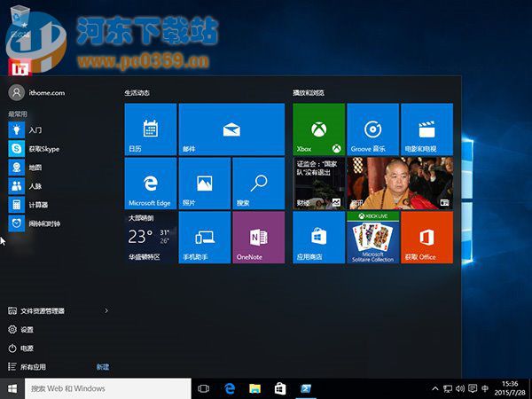Toggle the 中 input method indicator
The width and height of the screenshot is (532, 399).
485,388
